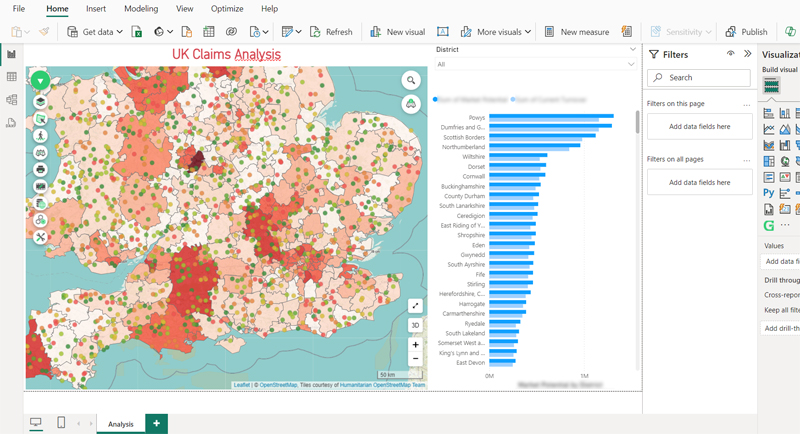Click the Filters Search field

coord(699,78)
